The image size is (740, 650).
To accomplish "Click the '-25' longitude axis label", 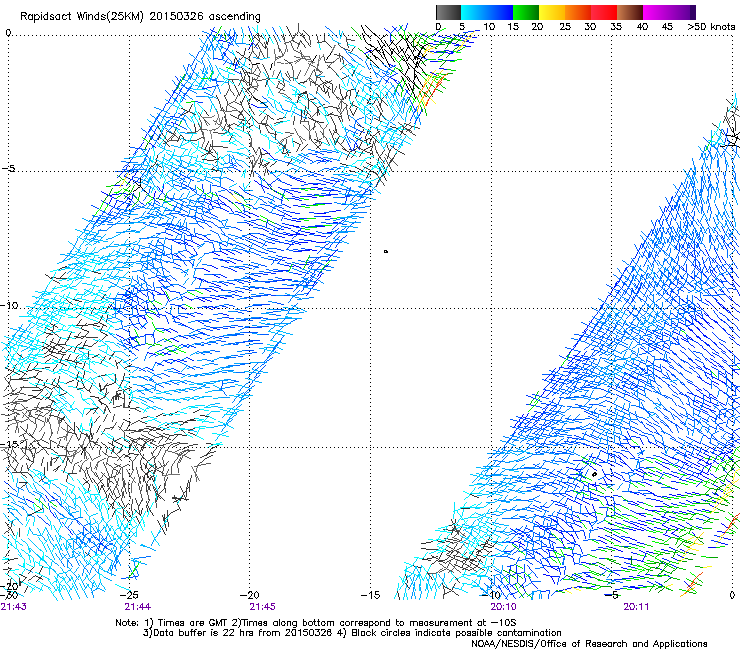I will (x=129, y=595).
